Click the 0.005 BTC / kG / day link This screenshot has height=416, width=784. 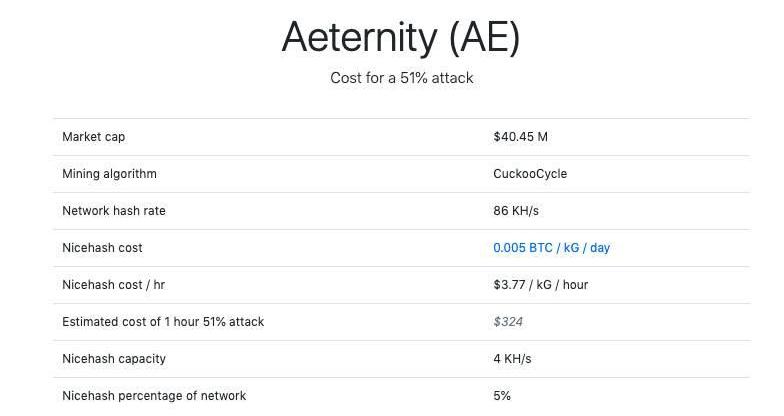(x=551, y=248)
